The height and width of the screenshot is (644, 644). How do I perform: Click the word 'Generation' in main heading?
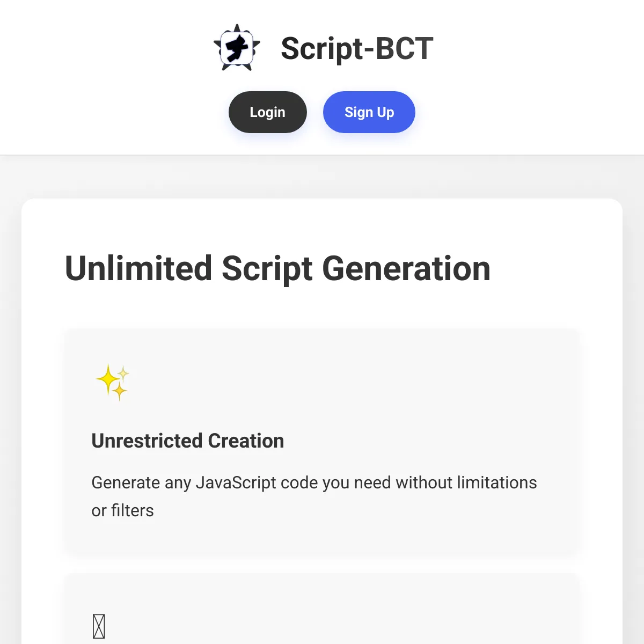coord(406,268)
